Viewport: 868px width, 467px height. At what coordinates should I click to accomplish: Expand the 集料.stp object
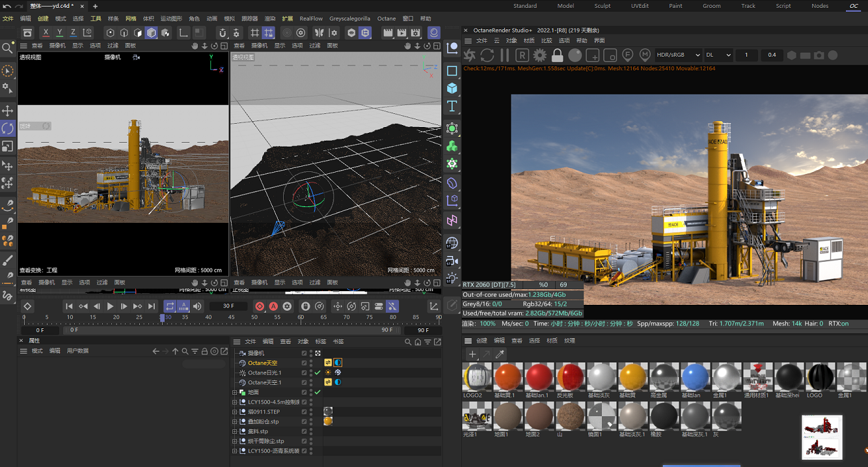pyautogui.click(x=234, y=432)
